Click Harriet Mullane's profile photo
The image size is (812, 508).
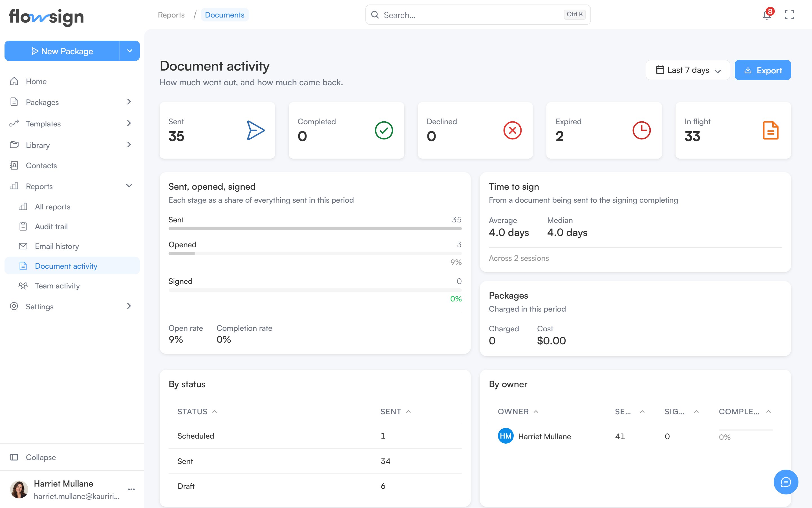(19, 490)
